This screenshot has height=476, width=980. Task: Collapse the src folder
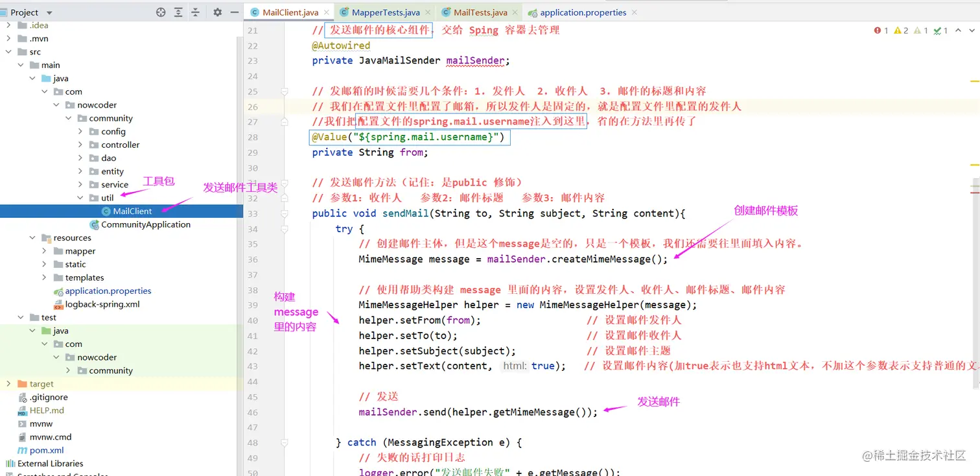[x=8, y=52]
